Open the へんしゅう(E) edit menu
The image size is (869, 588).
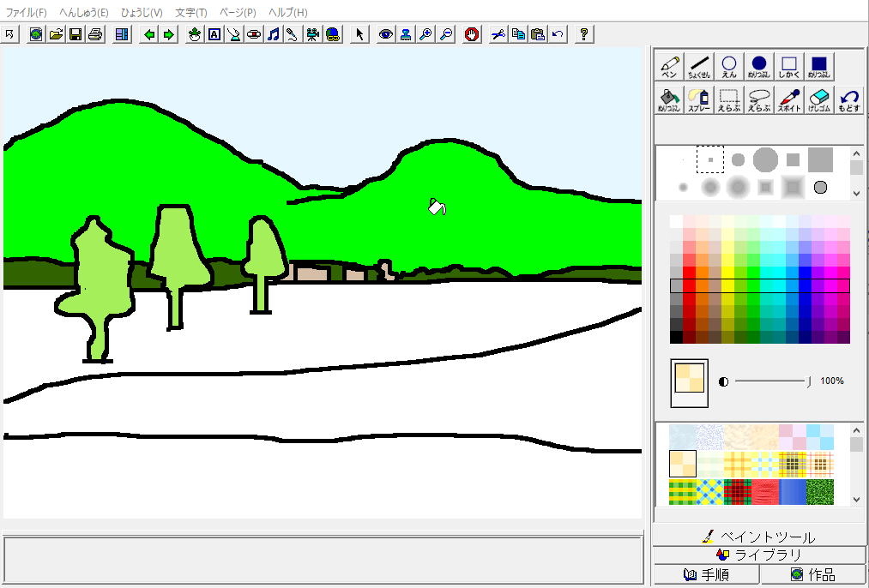click(83, 13)
